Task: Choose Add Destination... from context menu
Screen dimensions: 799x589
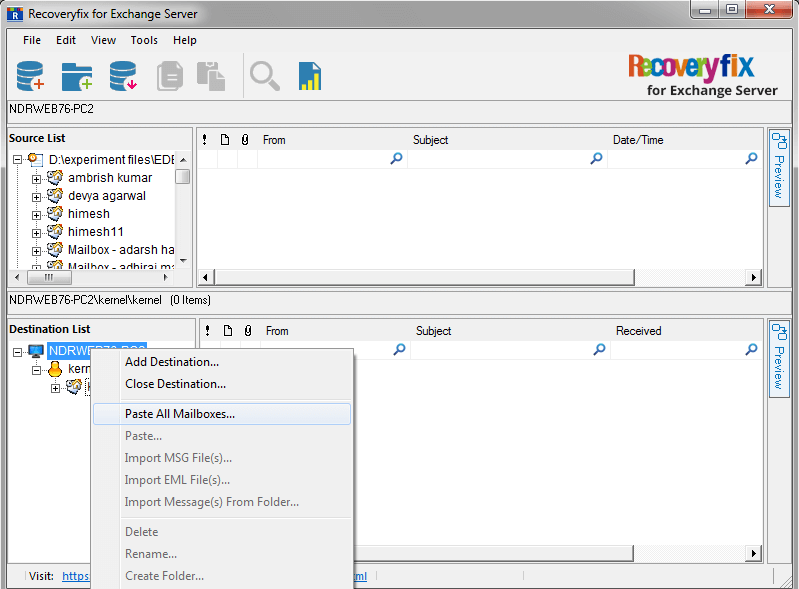Action: 222,362
